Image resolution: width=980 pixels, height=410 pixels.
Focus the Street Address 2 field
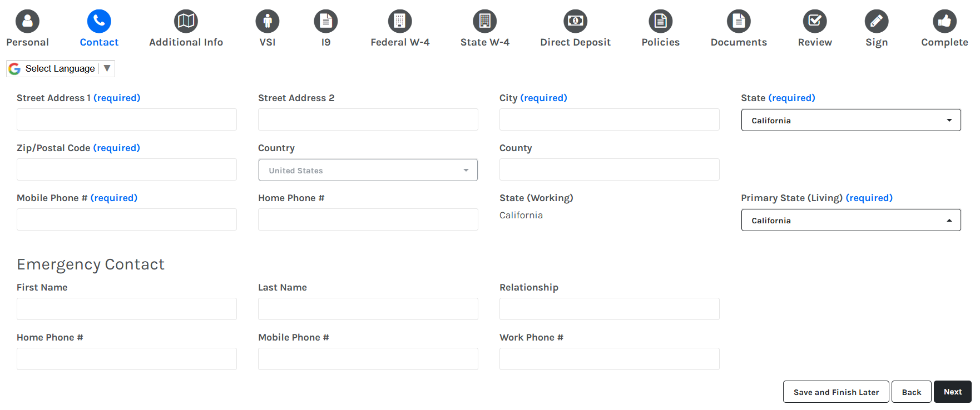(368, 119)
